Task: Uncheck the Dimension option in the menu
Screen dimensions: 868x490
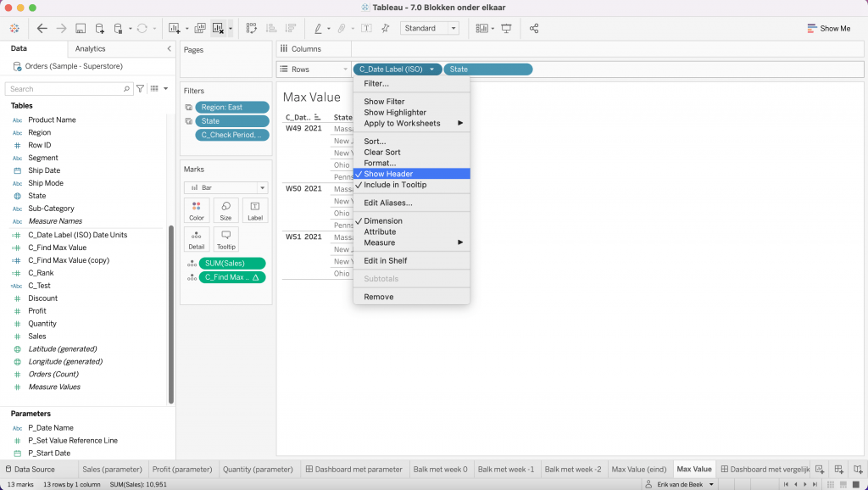Action: click(x=383, y=221)
